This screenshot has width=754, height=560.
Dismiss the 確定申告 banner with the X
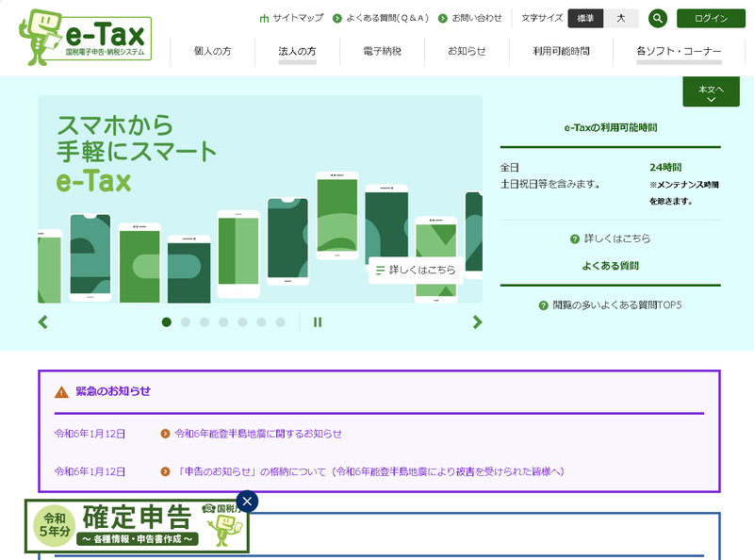point(245,502)
